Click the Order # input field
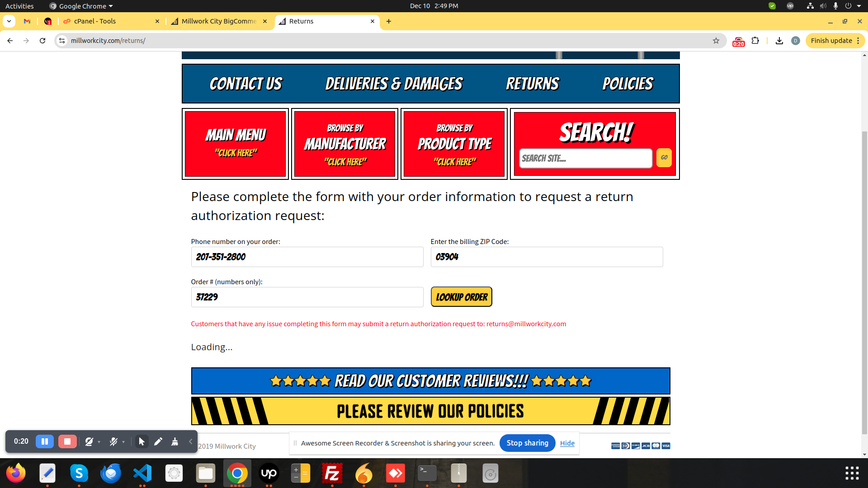 [307, 297]
